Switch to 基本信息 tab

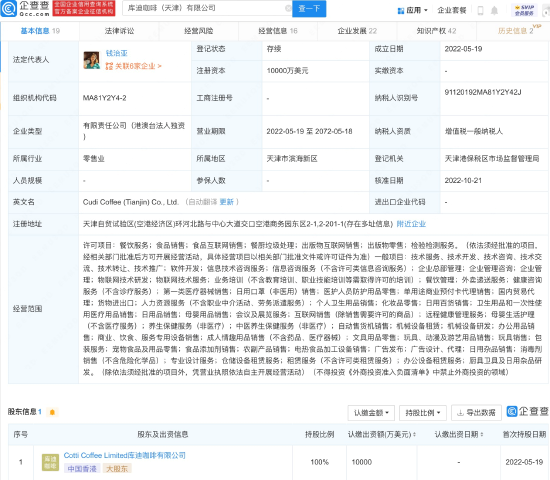(40, 31)
